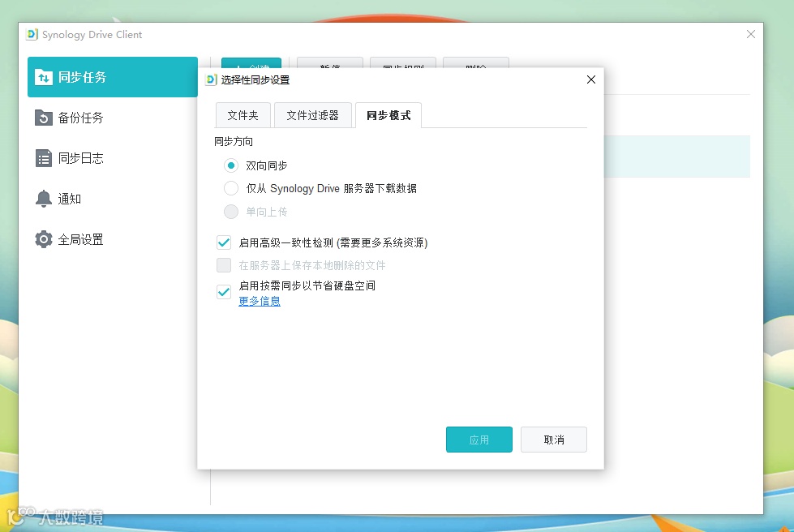794x532 pixels.
Task: Click the backup tasks folder icon
Action: 44,118
